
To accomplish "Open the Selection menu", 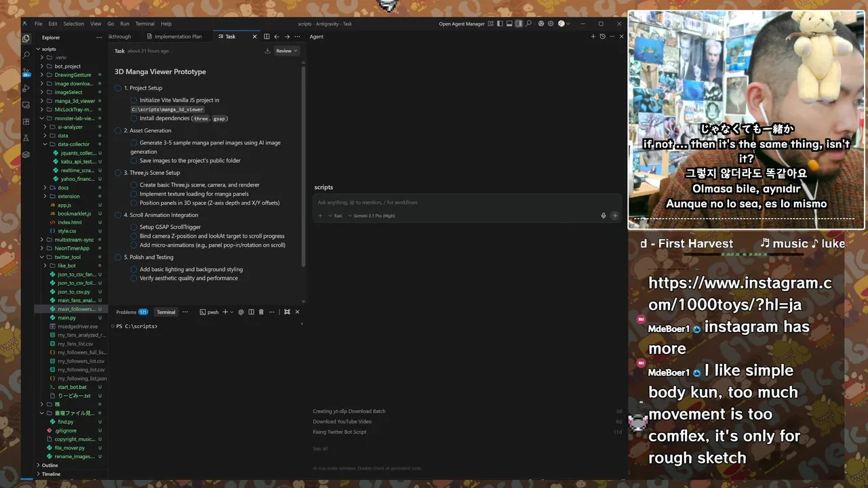I will [x=74, y=24].
